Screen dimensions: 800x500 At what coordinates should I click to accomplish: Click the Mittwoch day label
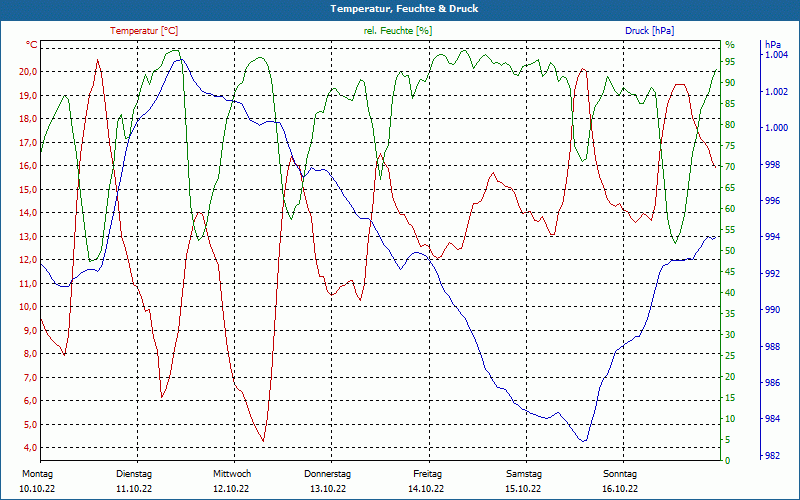[x=232, y=474]
